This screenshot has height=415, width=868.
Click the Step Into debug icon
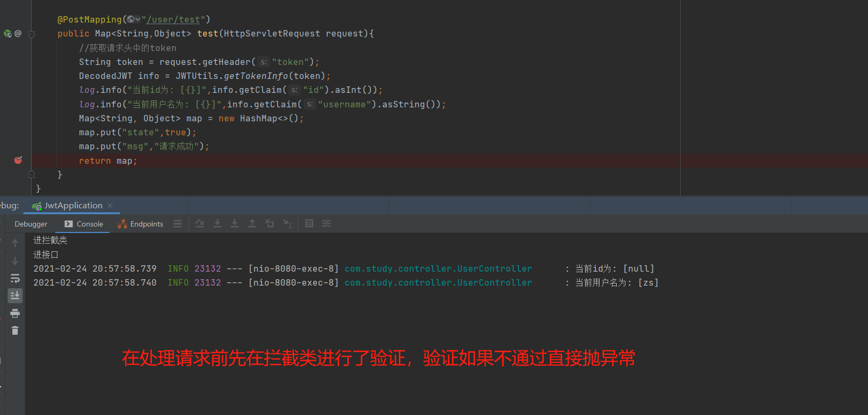217,224
